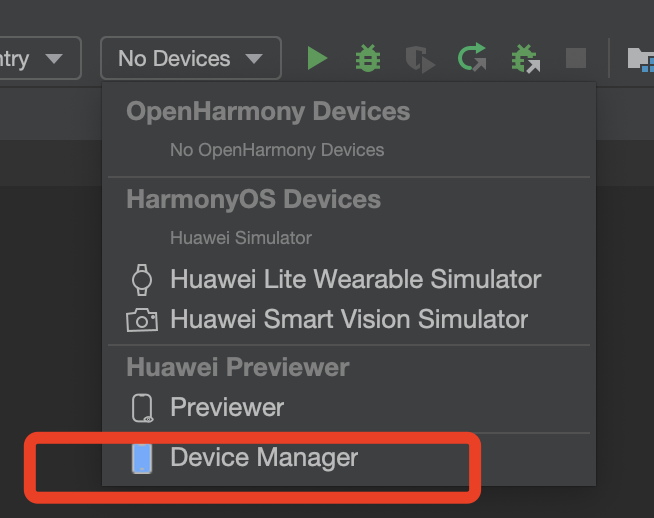This screenshot has width=654, height=518.
Task: Collapse the No Devices dropdown
Action: [x=190, y=59]
